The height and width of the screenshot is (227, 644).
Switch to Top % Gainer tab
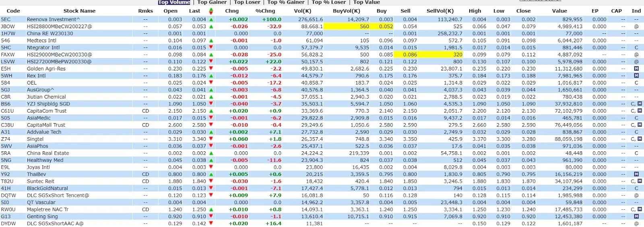286,2
